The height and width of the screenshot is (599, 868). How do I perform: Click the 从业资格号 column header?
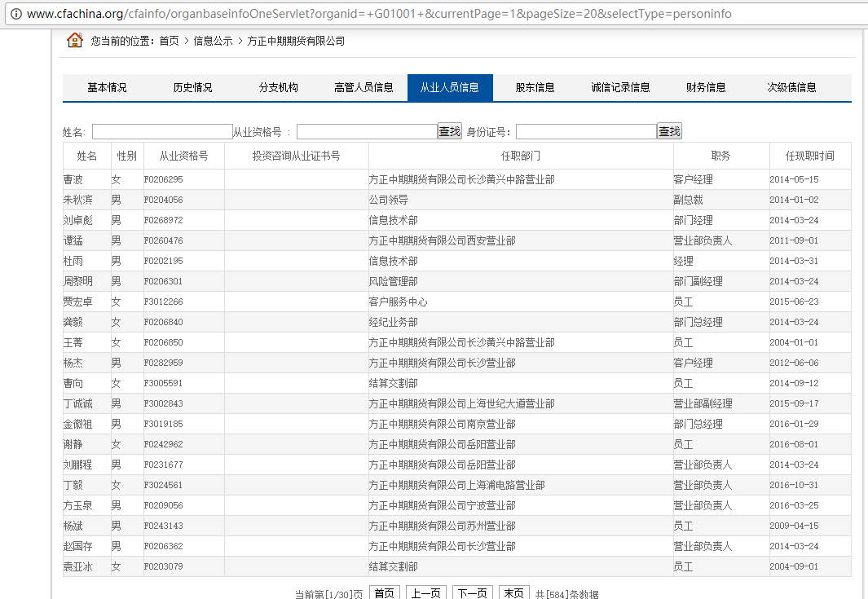(x=183, y=156)
